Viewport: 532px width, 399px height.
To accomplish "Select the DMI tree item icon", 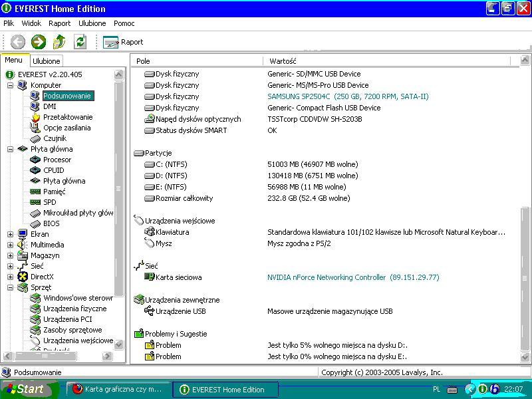I will [35, 106].
